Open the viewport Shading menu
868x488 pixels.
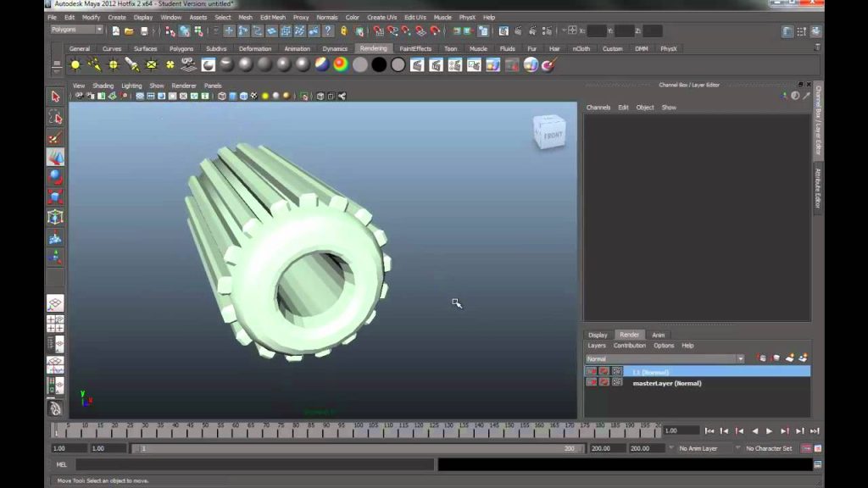tap(103, 86)
